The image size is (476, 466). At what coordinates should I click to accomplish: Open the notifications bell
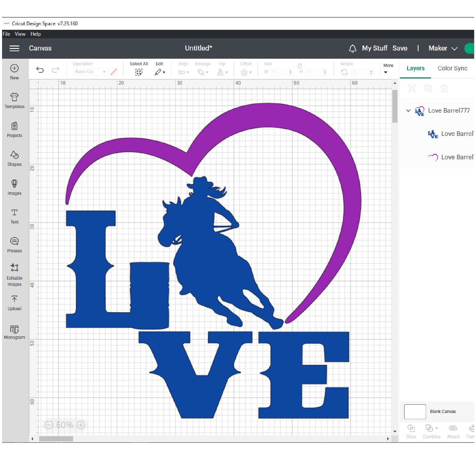[x=353, y=48]
